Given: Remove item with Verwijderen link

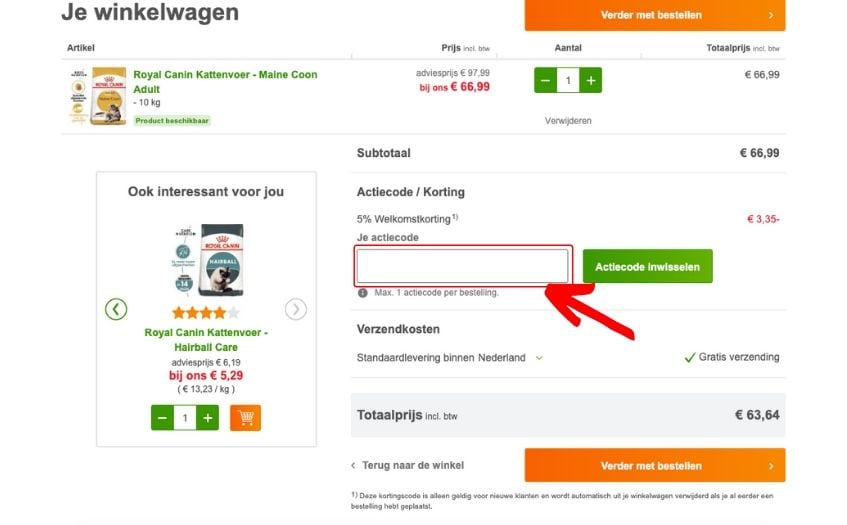Looking at the screenshot, I should [x=568, y=120].
